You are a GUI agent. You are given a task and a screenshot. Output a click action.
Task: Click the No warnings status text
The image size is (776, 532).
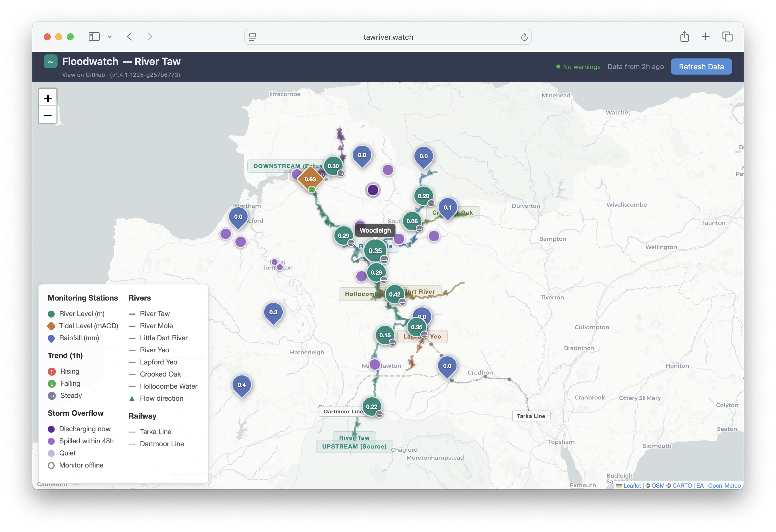[x=581, y=67]
